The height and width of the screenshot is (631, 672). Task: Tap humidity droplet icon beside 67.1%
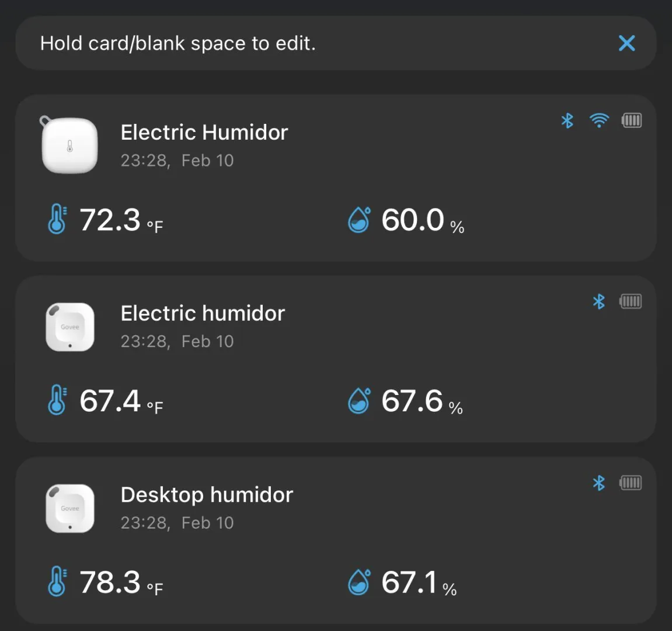point(359,582)
